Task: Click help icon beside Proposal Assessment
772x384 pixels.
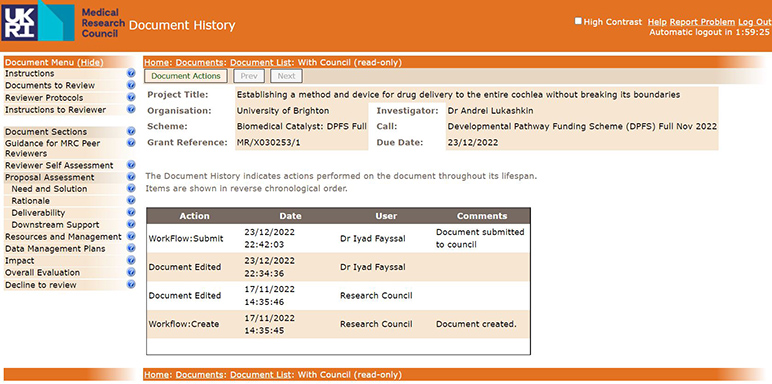Action: pos(131,177)
